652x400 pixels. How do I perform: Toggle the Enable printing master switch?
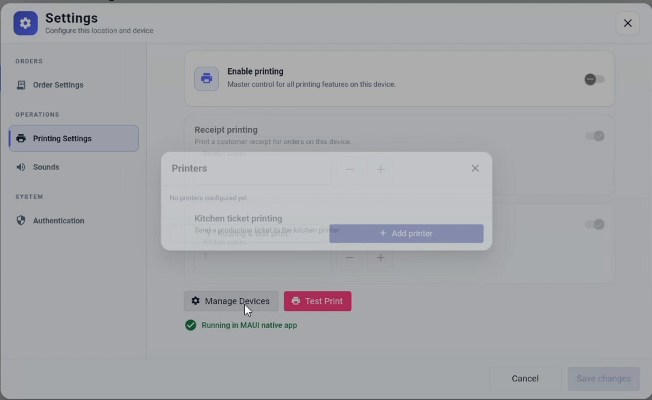pos(594,79)
